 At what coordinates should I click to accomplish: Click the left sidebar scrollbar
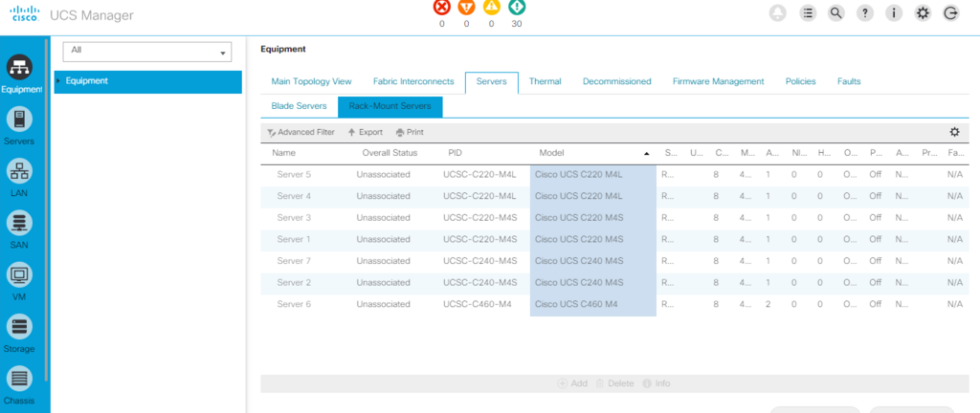(48, 209)
